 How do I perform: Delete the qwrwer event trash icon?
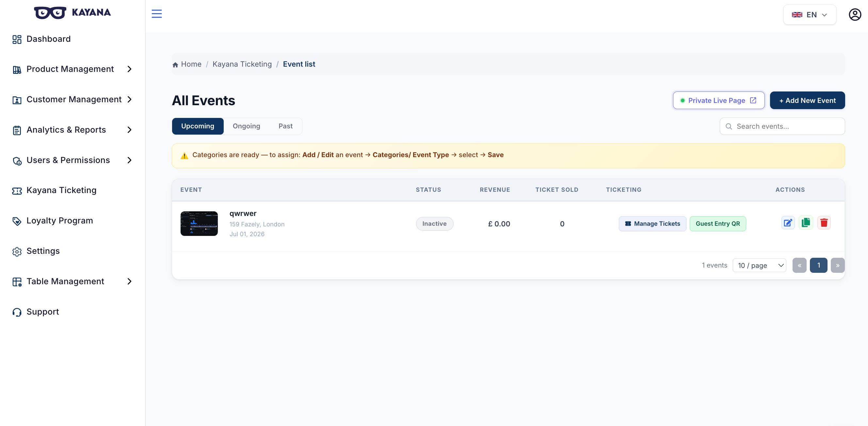point(824,223)
